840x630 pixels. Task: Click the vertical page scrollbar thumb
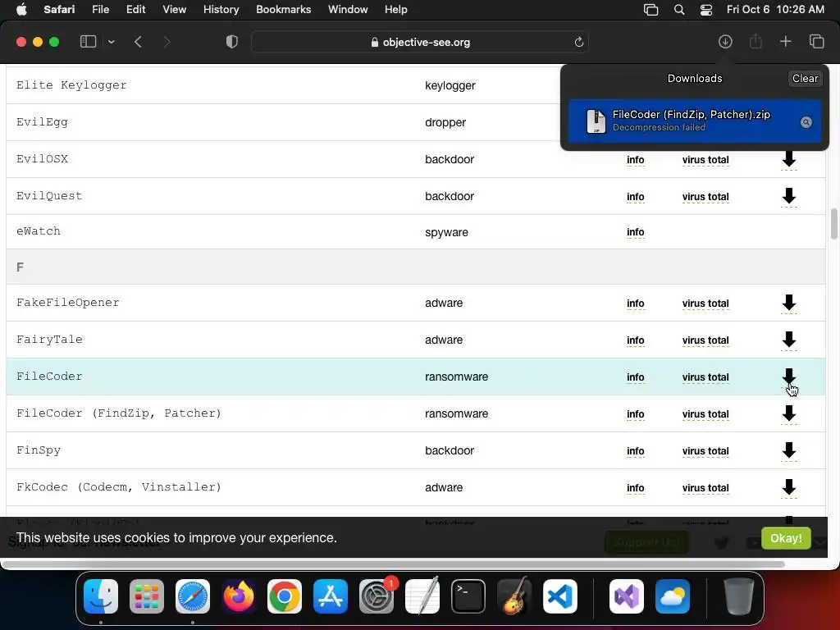coord(834,224)
